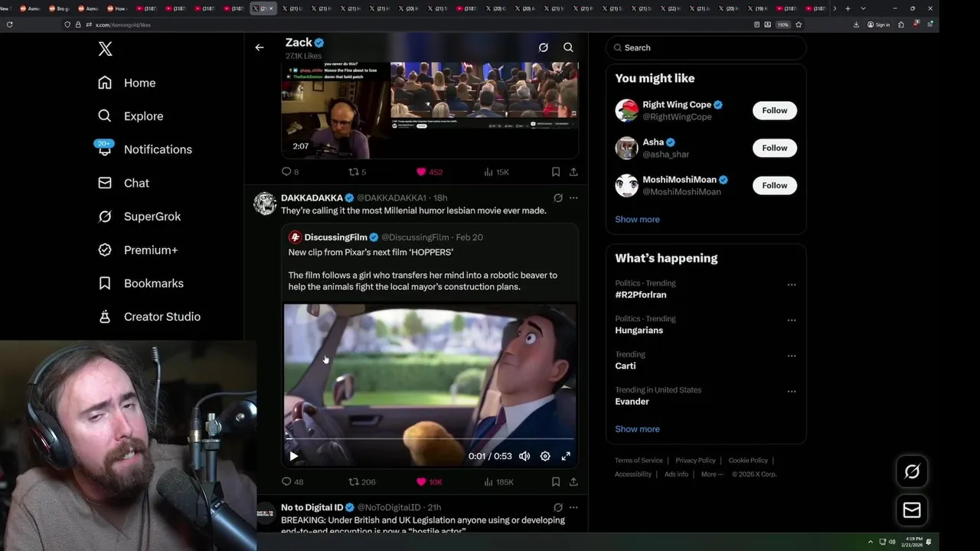Open No to Digital ID post more options
This screenshot has height=551, width=980.
573,507
